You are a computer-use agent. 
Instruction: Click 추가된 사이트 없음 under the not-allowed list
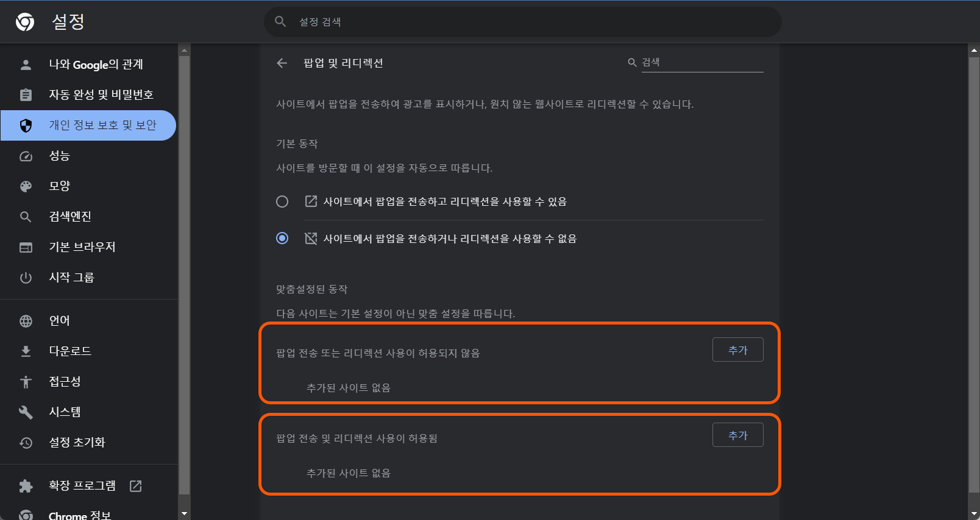click(349, 388)
